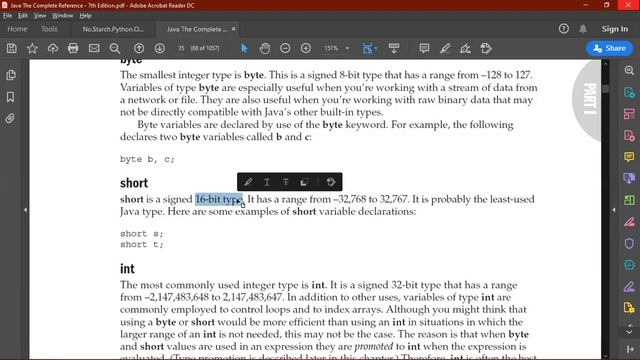Click the 'short' heading

[134, 183]
